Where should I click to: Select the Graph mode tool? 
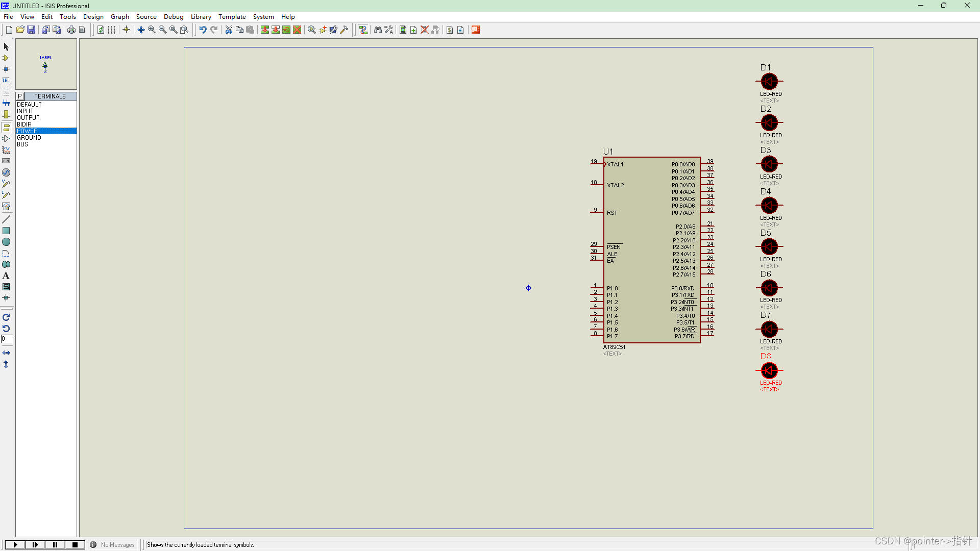tap(6, 150)
